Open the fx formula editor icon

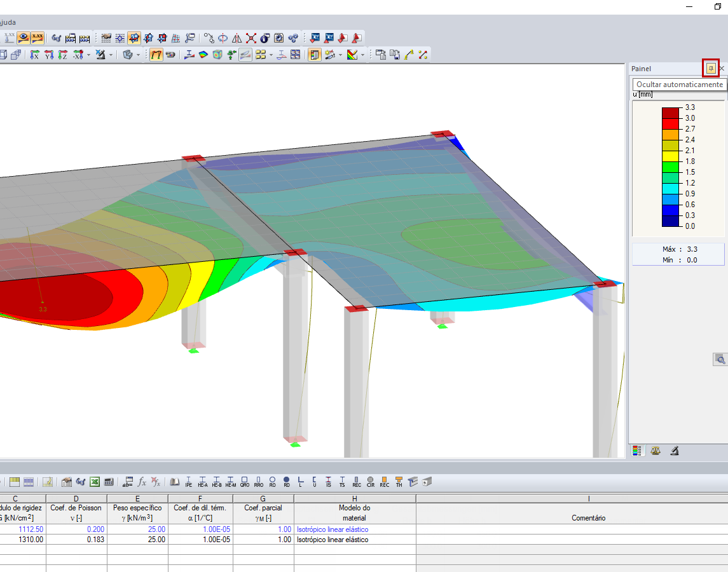[142, 482]
